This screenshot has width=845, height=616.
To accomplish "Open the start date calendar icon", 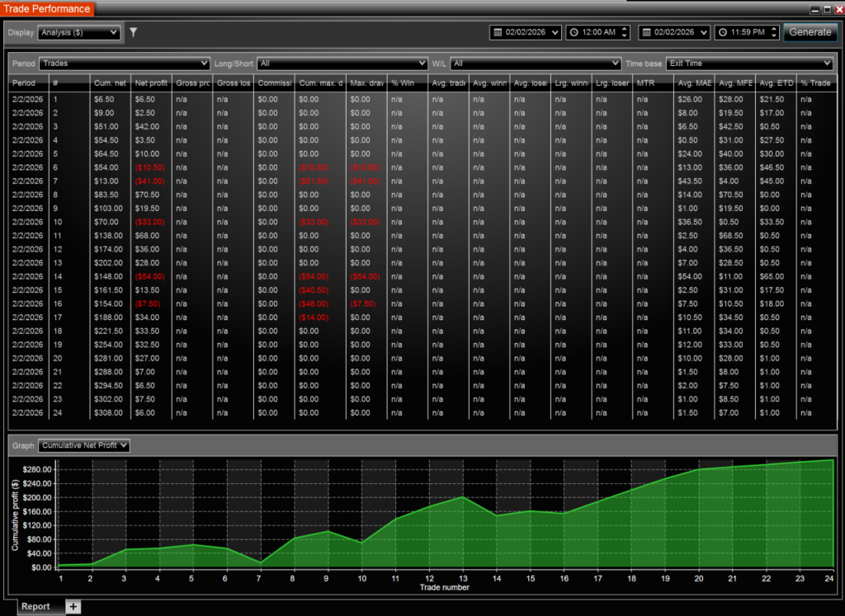I will click(x=497, y=32).
